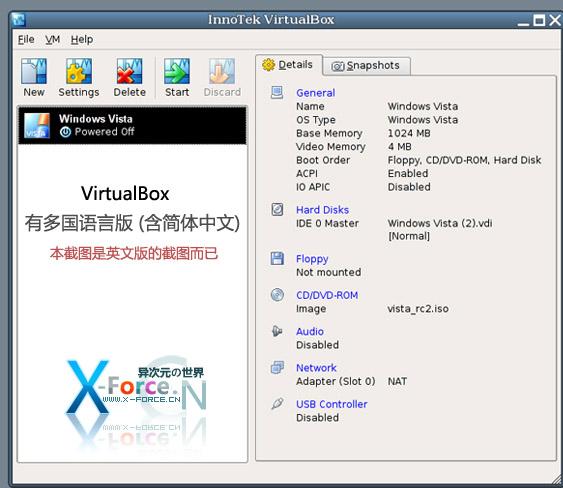
Task: Click the Boot Order label
Action: pyautogui.click(x=323, y=160)
